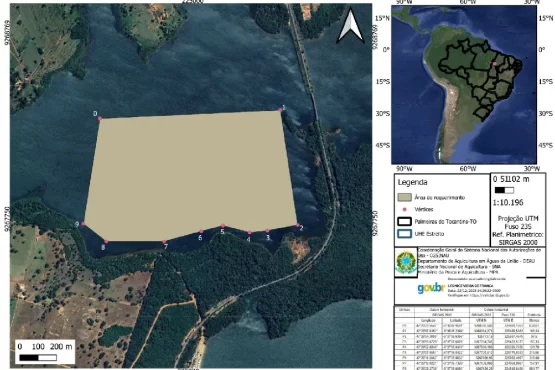The height and width of the screenshot is (370, 555).
Task: Click the Brazilian coat of arms emblem
Action: pyautogui.click(x=406, y=263)
